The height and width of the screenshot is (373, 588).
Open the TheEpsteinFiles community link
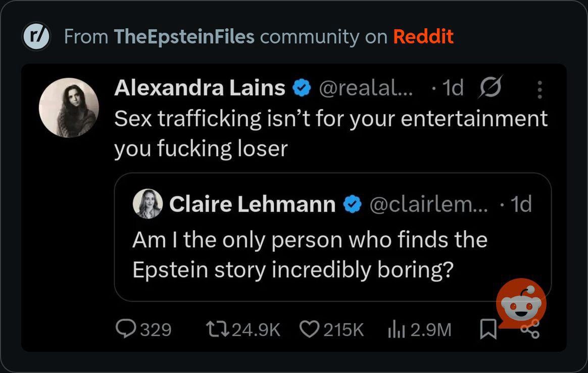pos(184,36)
